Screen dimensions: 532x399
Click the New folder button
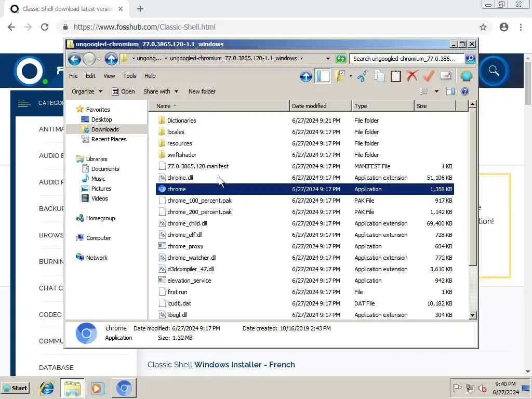pos(202,91)
